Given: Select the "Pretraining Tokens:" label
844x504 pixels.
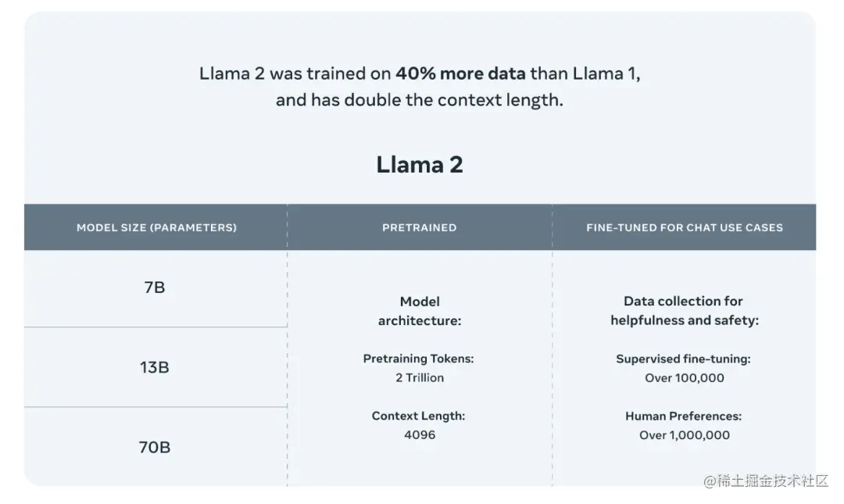Looking at the screenshot, I should tap(419, 359).
